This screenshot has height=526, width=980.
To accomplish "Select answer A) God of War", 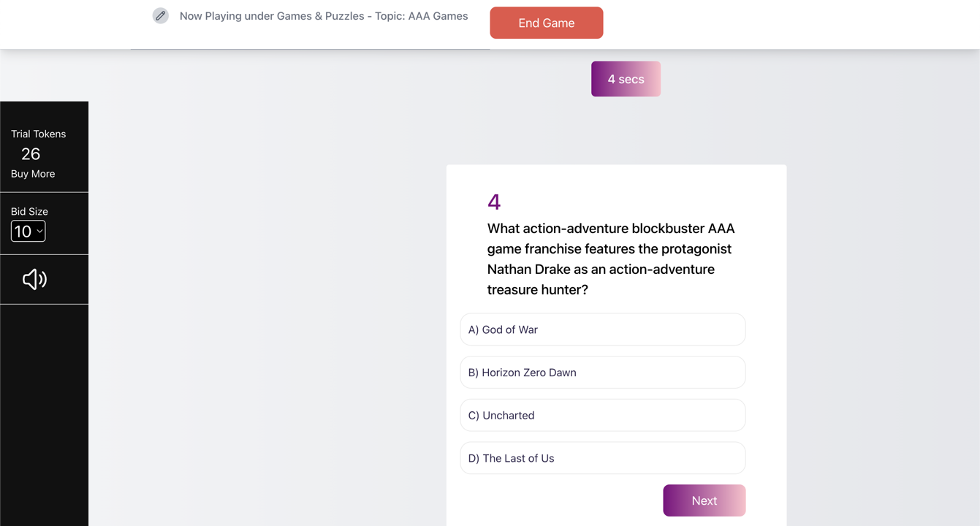I will point(602,329).
